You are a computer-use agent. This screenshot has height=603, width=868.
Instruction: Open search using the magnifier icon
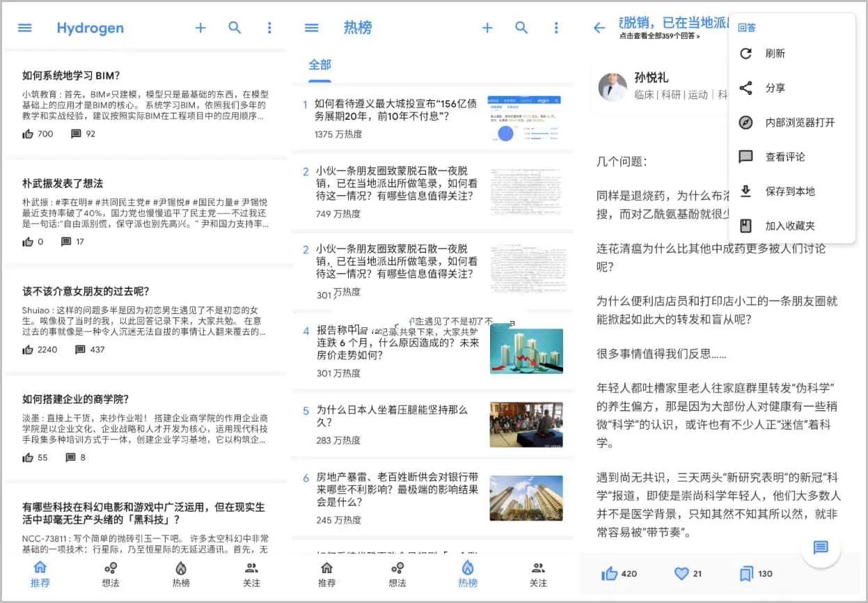(x=235, y=28)
